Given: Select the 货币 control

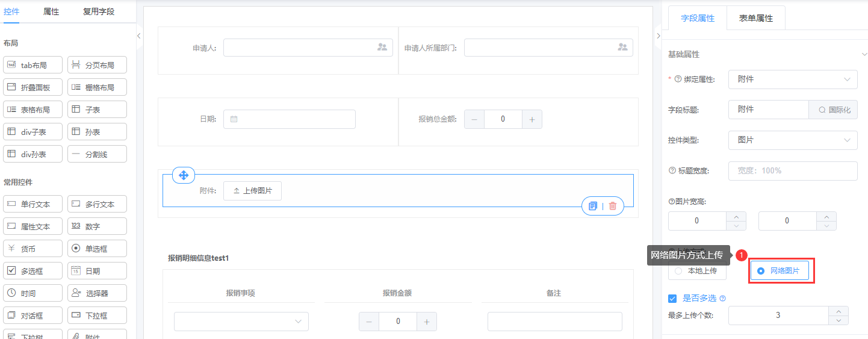Looking at the screenshot, I should 33,249.
